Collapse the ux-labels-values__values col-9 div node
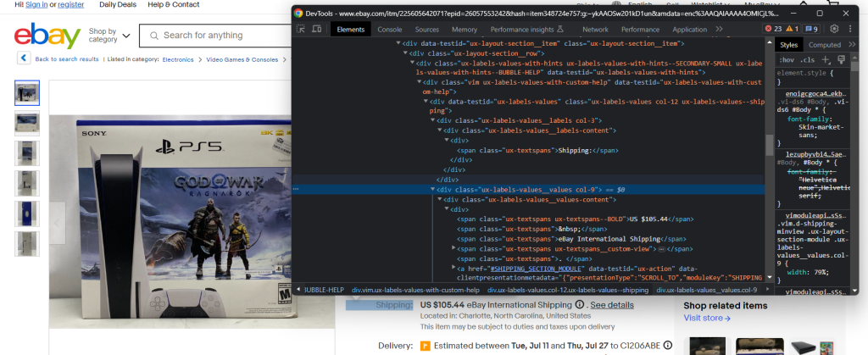This screenshot has height=355, width=868. (433, 189)
